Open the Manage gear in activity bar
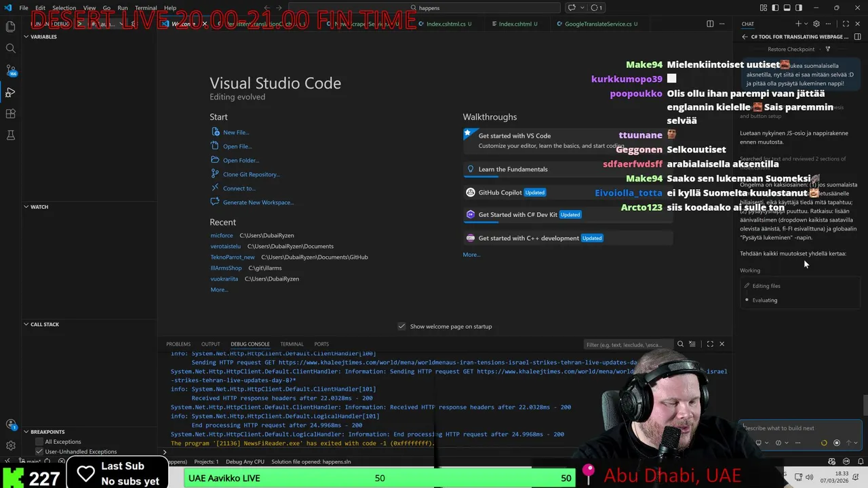This screenshot has width=868, height=488. [11, 445]
